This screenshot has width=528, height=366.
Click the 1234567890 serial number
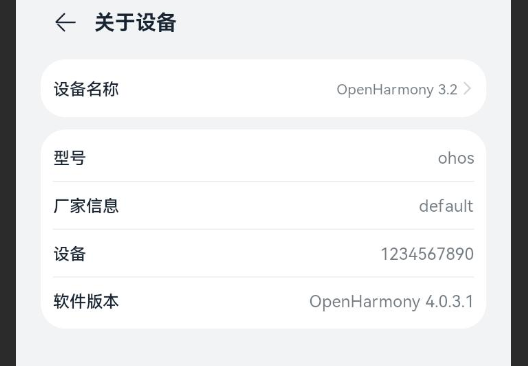pyautogui.click(x=427, y=254)
